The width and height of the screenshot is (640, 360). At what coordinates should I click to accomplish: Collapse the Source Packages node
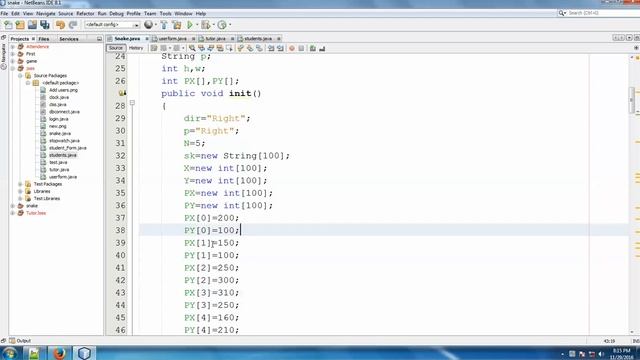tap(20, 76)
